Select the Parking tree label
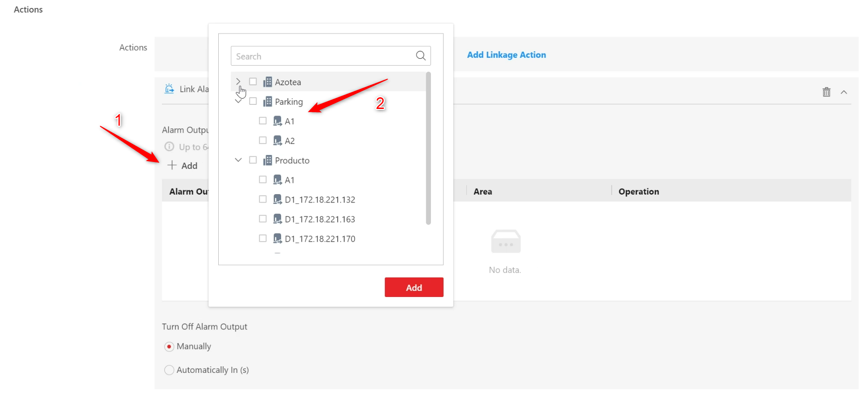Image resolution: width=868 pixels, height=398 pixels. pos(289,101)
